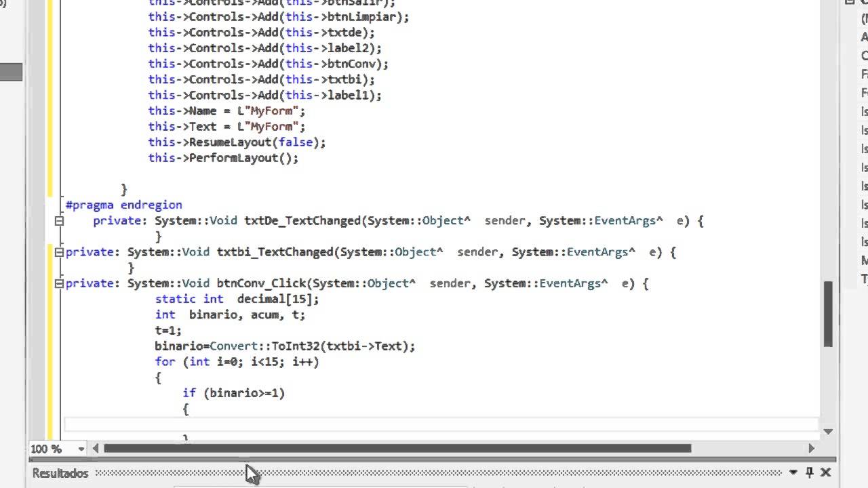868x488 pixels.
Task: Click the 'Controls->Add(this->label1);' line
Action: tap(264, 95)
